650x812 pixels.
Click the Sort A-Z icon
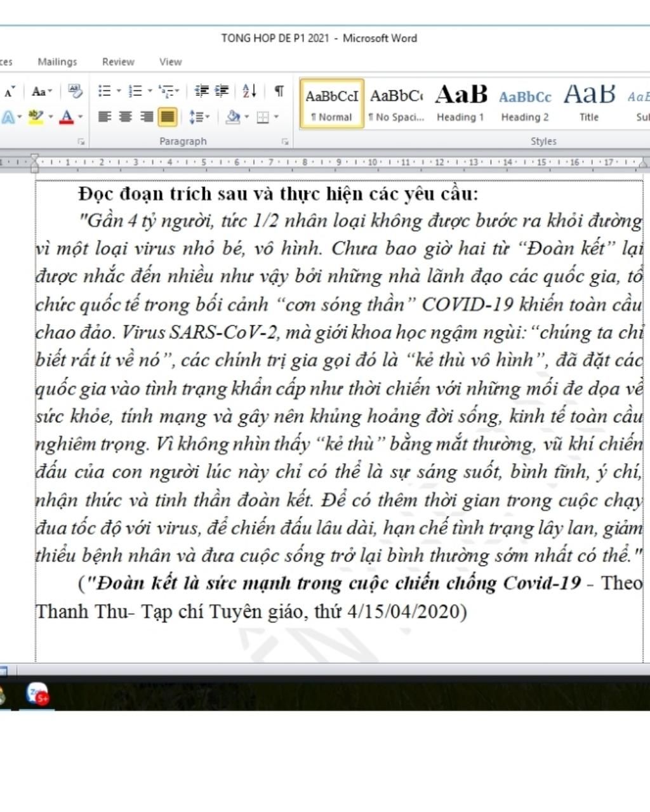coord(249,91)
